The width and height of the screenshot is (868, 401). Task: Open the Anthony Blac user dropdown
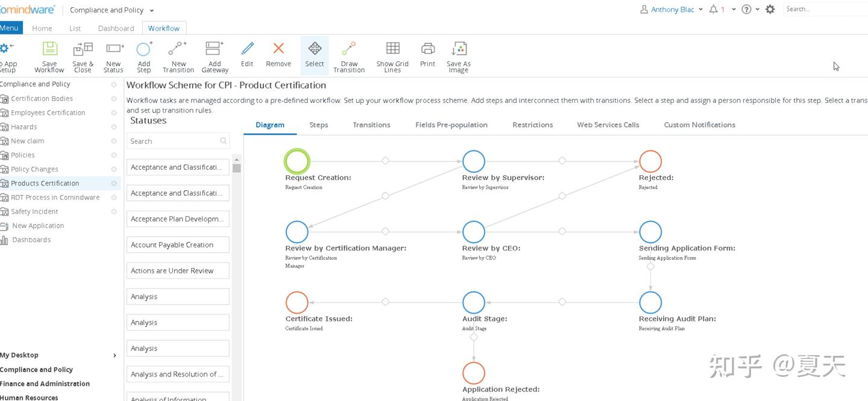671,10
